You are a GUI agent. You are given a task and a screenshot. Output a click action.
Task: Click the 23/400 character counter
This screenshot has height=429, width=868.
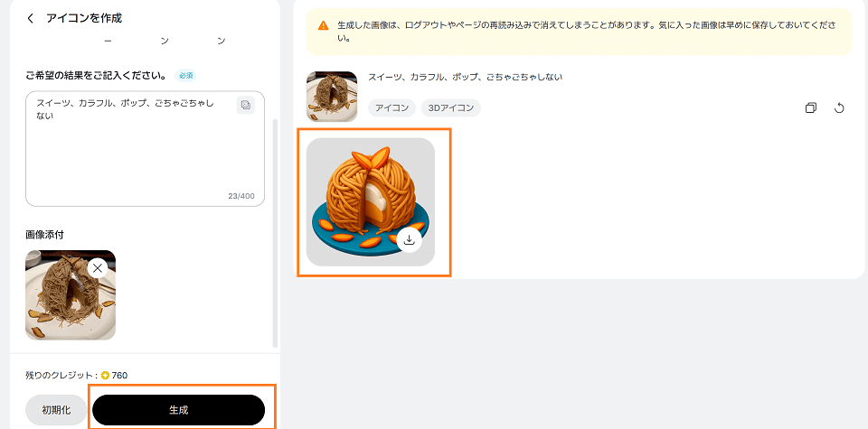coord(241,196)
